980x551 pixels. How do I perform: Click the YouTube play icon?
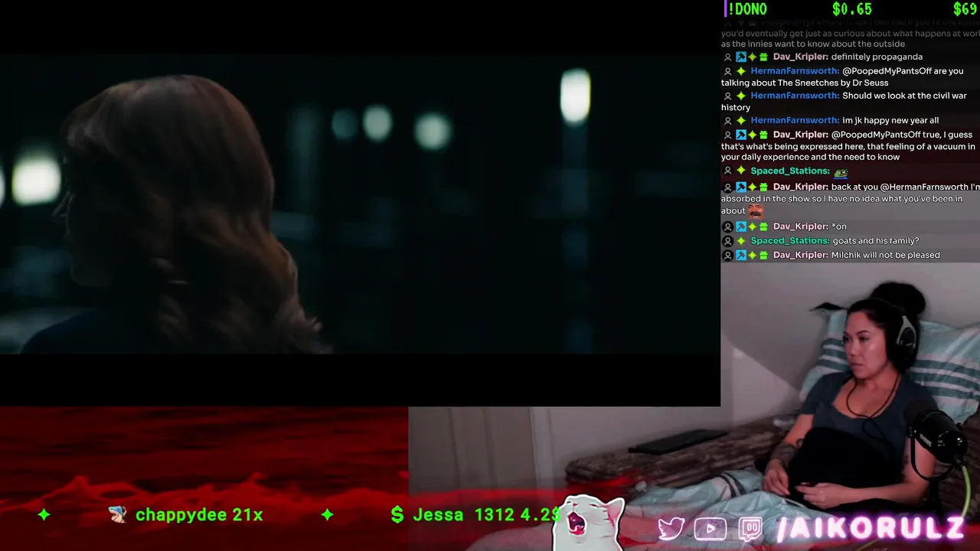pyautogui.click(x=710, y=529)
